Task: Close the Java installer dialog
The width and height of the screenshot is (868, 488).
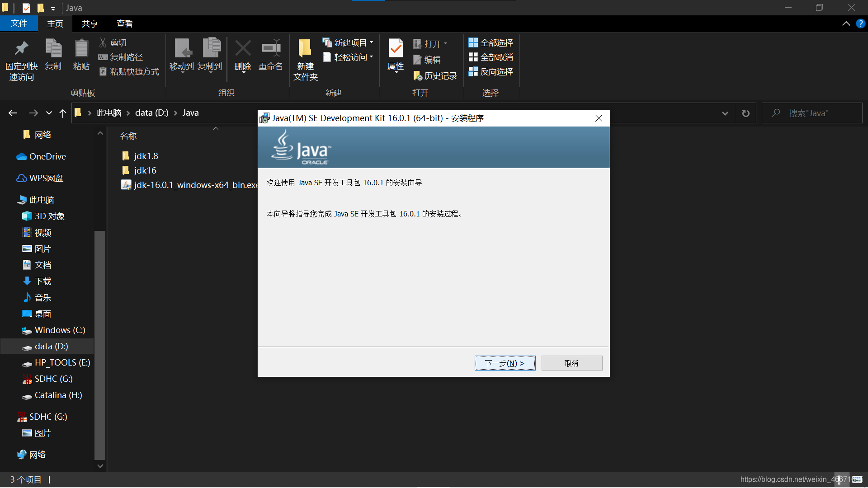Action: [599, 118]
